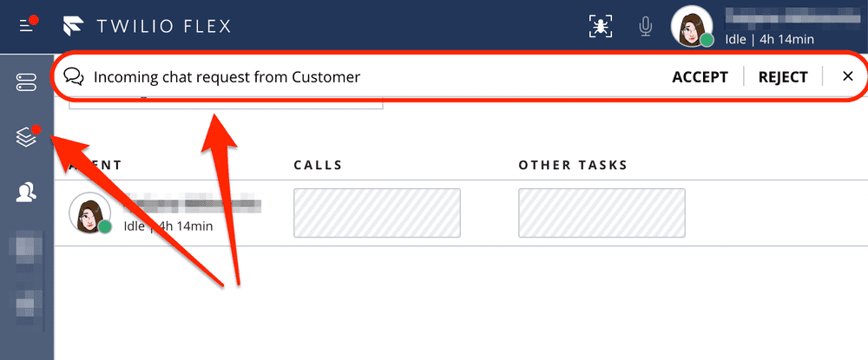Focus the search field under the notification
Image resolution: width=868 pixels, height=360 pixels.
pyautogui.click(x=226, y=104)
